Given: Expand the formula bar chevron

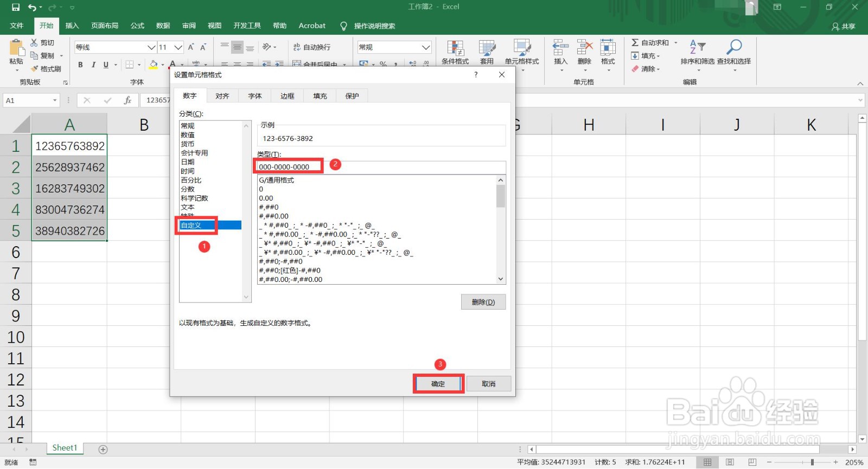Looking at the screenshot, I should (860, 100).
